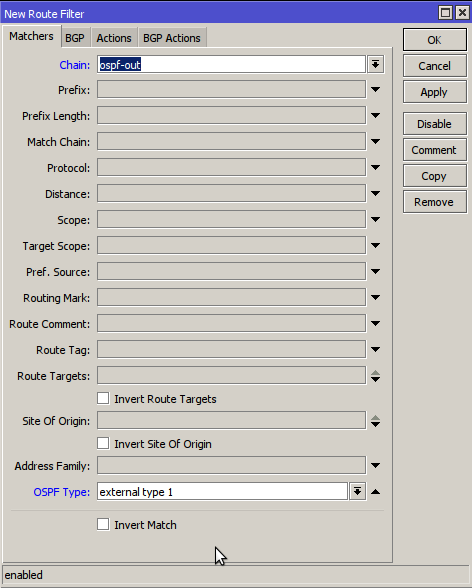Viewport: 472px width, 588px height.
Task: Maximize the New Route Filter window
Action: pyautogui.click(x=445, y=13)
